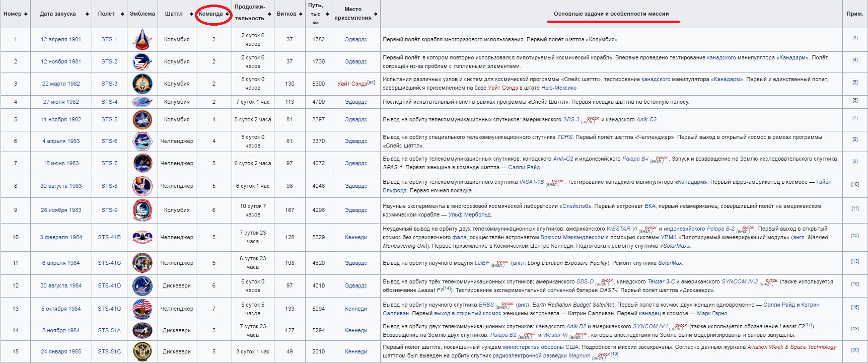Follow the министерства обороны США link
The height and width of the screenshot is (363, 868).
541,347
